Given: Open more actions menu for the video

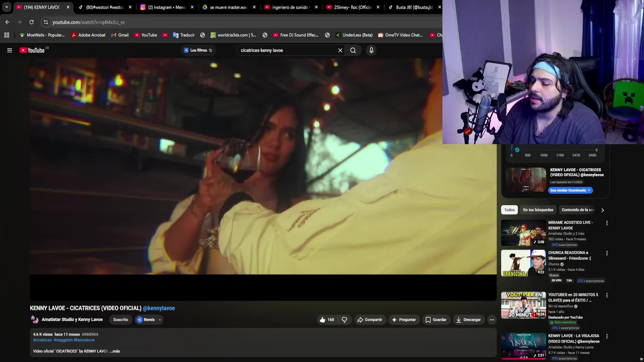Looking at the screenshot, I should click(492, 320).
